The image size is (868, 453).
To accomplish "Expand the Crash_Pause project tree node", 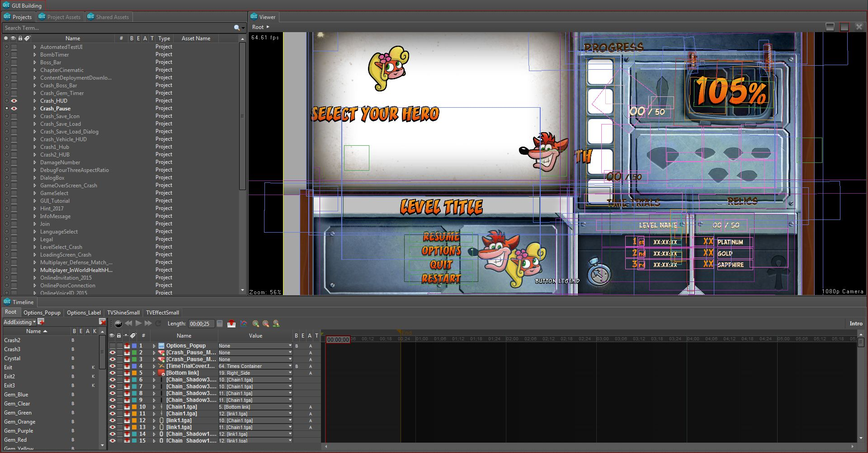I will point(35,109).
